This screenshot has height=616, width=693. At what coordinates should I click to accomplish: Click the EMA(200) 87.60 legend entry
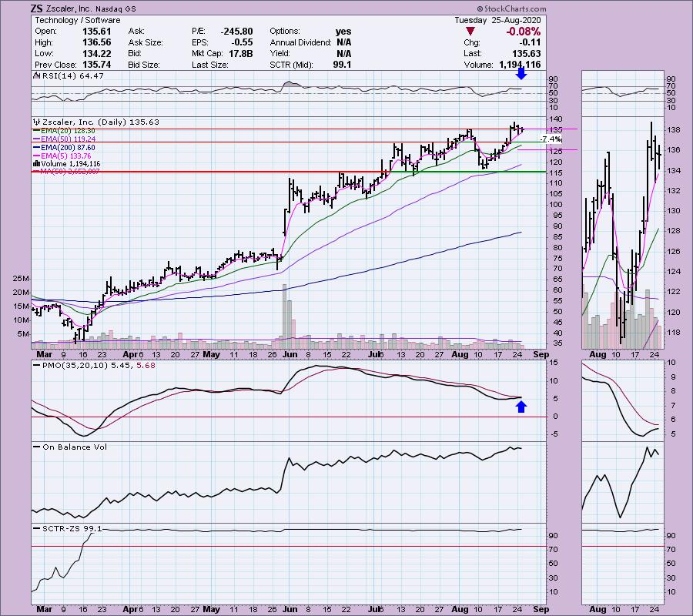coord(68,148)
